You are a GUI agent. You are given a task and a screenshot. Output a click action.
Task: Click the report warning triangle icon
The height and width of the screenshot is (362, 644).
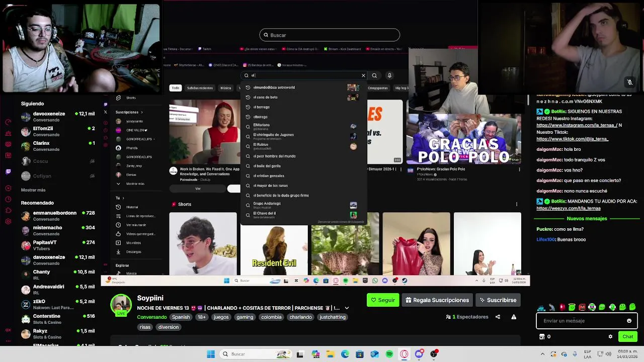[x=514, y=317]
